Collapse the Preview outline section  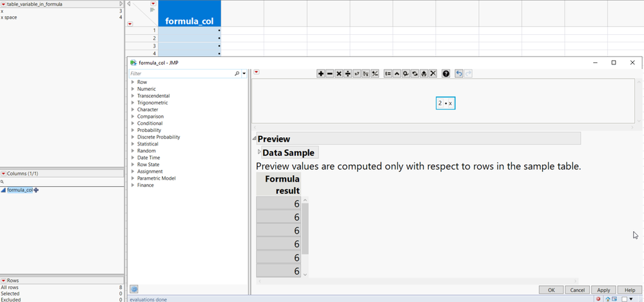[x=255, y=139]
